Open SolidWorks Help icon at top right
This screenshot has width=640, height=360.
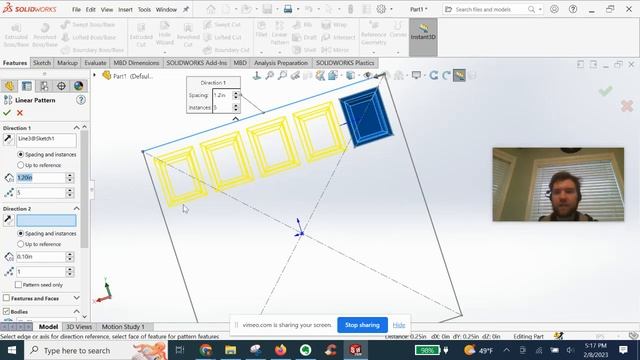pos(573,9)
